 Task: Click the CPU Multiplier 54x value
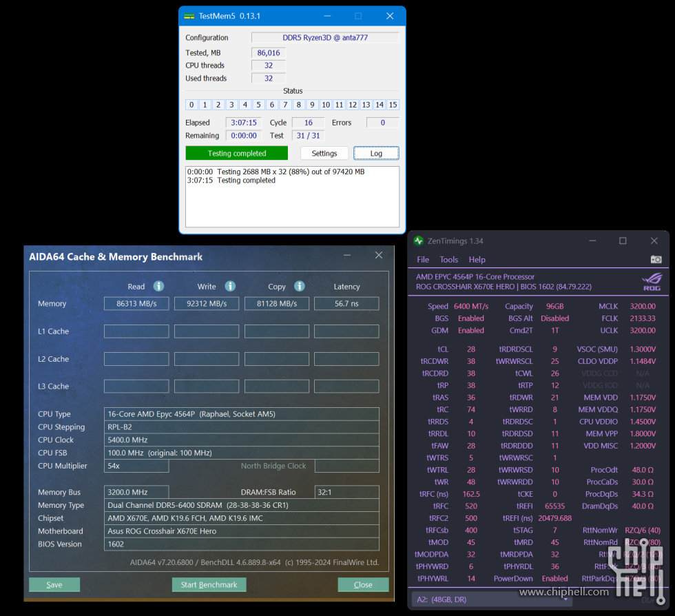point(136,466)
